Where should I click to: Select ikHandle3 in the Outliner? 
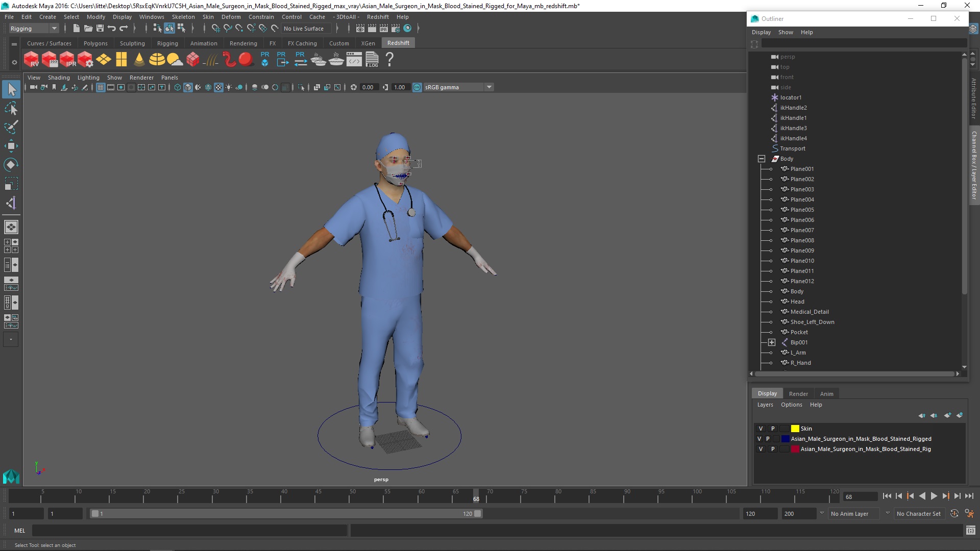[793, 128]
